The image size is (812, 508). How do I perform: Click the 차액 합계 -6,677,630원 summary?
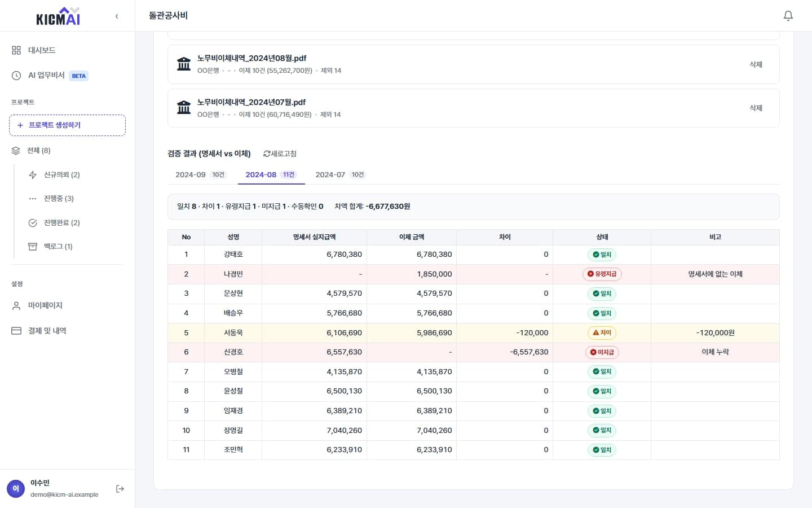click(x=372, y=207)
